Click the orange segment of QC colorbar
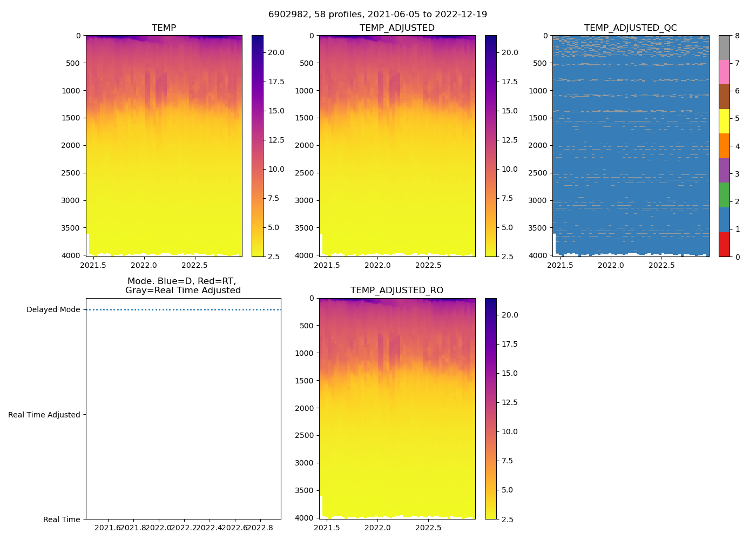 [724, 146]
